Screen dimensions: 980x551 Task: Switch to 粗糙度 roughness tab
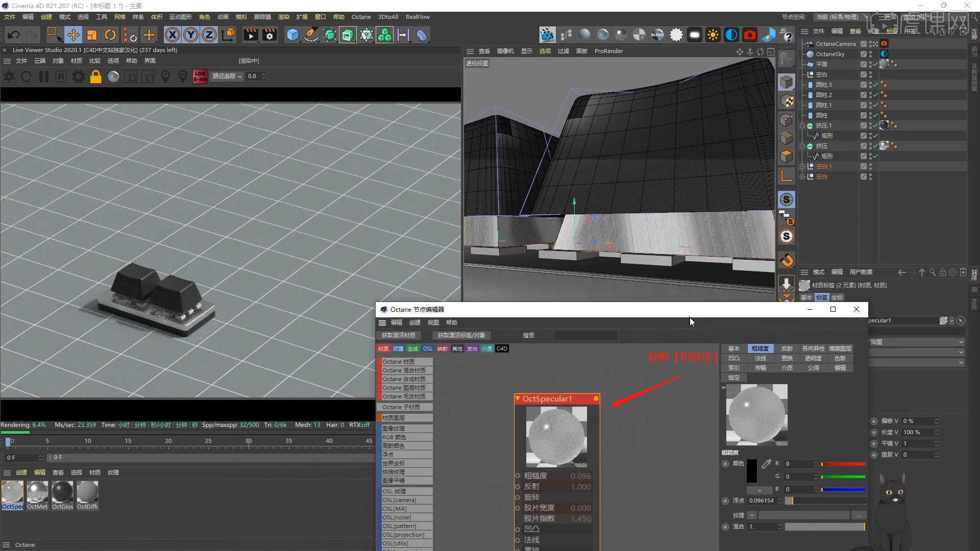[760, 348]
